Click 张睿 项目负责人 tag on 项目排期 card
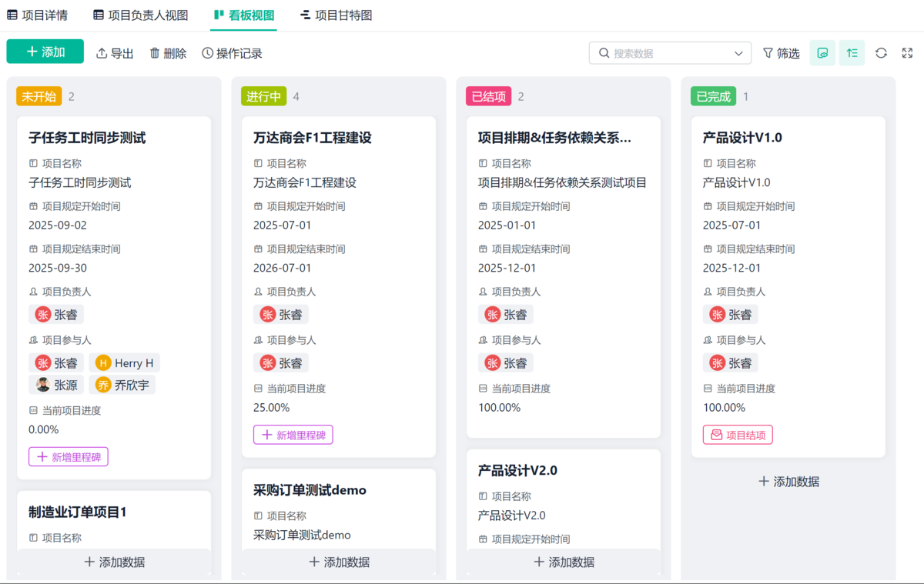The image size is (924, 584). click(506, 314)
